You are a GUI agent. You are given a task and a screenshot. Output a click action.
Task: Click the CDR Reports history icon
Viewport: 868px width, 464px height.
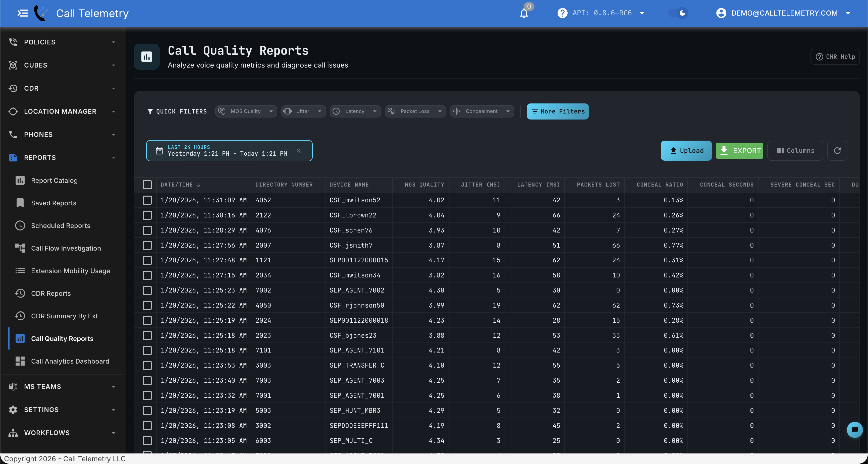click(20, 293)
